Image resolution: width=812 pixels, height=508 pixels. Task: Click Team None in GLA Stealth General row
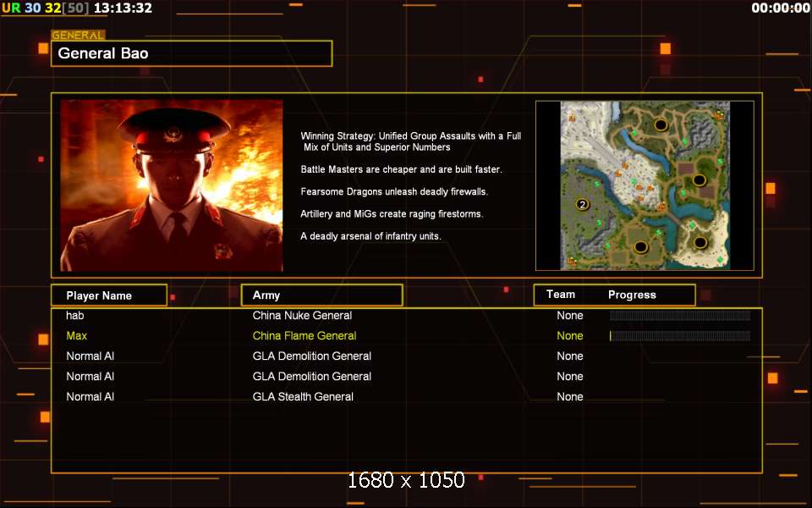[x=569, y=396]
